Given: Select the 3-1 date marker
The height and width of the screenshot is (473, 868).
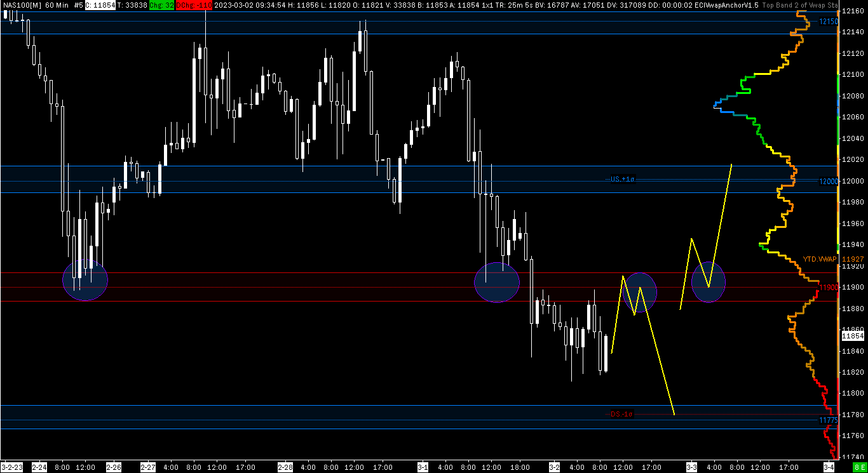Looking at the screenshot, I should pyautogui.click(x=423, y=467).
